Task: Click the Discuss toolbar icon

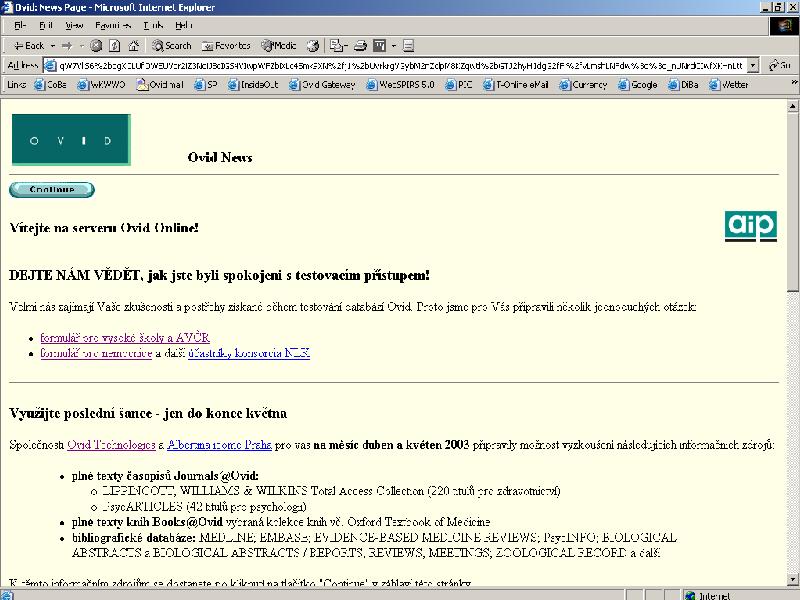Action: [408, 46]
